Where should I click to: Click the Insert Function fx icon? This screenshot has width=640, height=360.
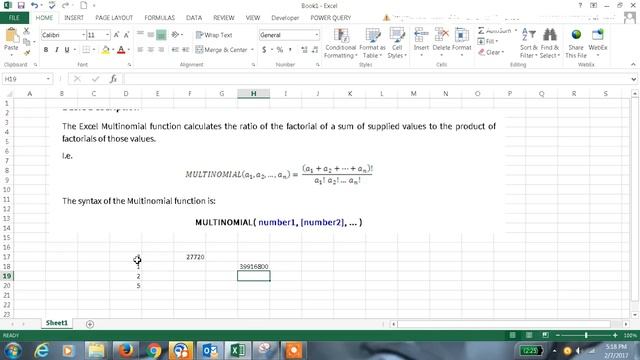coord(113,79)
